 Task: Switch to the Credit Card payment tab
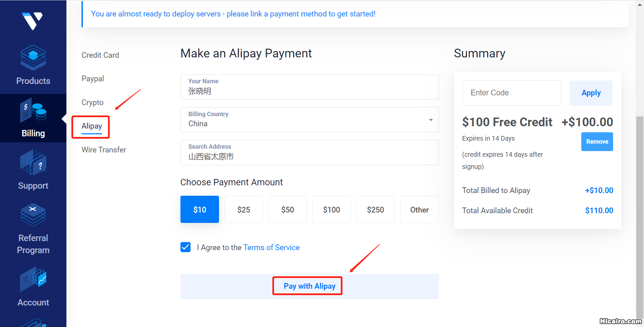coord(100,55)
